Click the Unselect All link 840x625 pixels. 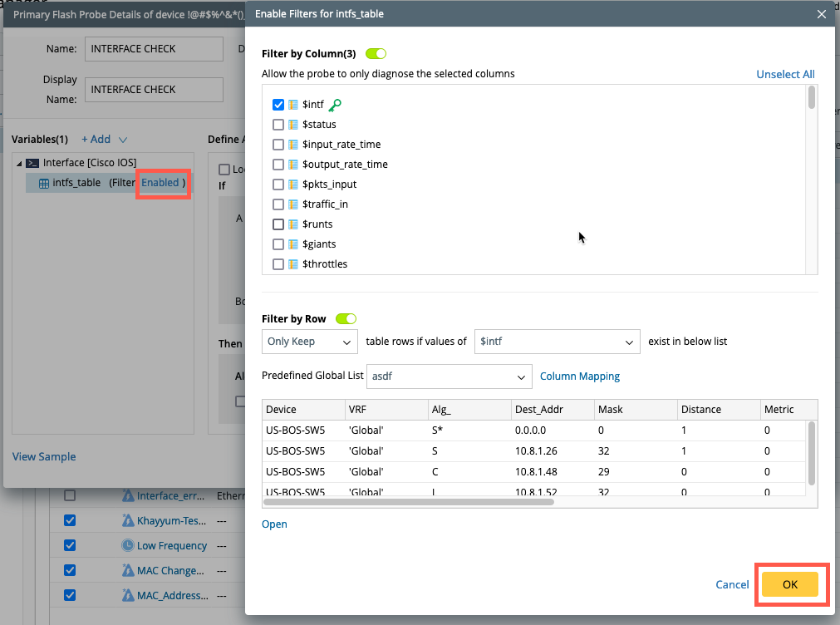coord(784,74)
